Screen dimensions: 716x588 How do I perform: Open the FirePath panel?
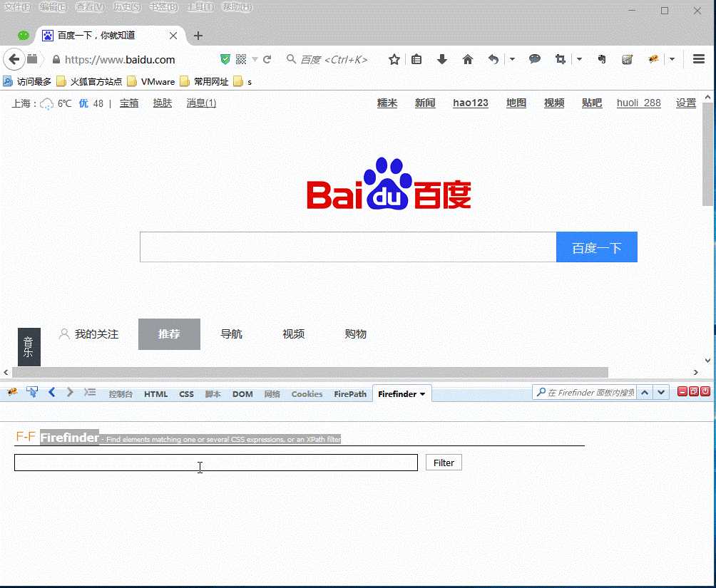[x=350, y=394]
